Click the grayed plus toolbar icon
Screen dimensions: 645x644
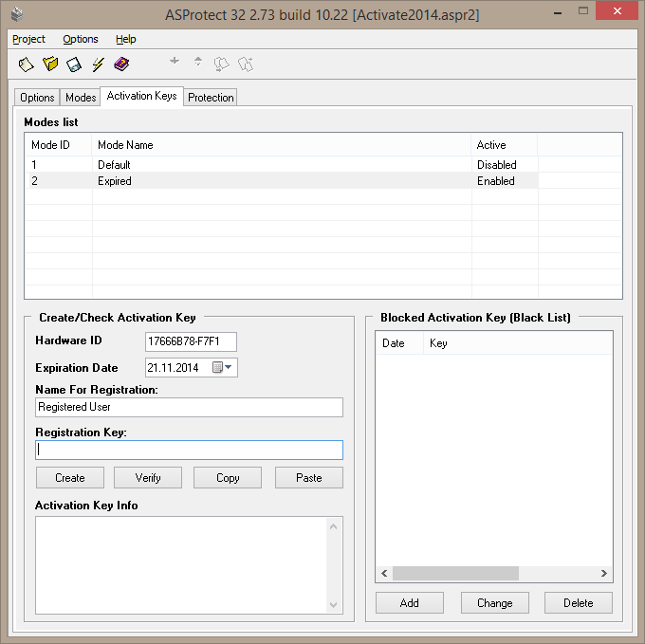tap(175, 61)
